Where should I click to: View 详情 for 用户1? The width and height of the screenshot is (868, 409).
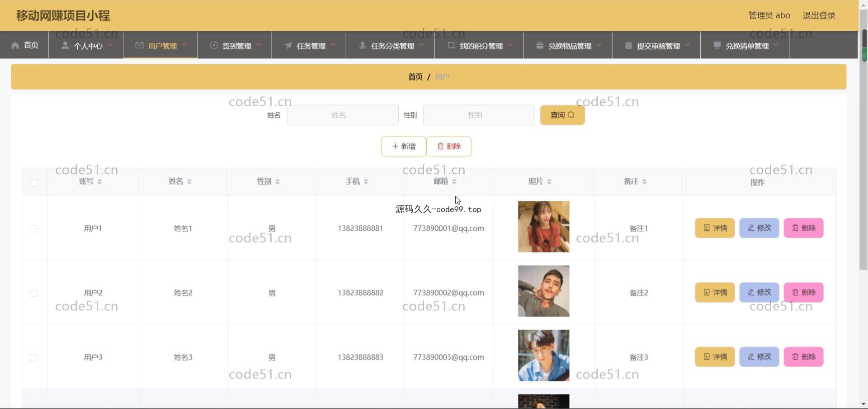(715, 228)
